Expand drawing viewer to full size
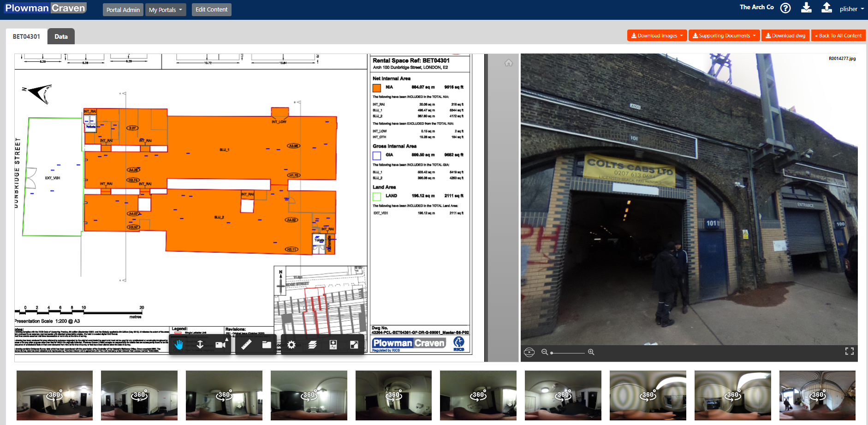 (354, 345)
